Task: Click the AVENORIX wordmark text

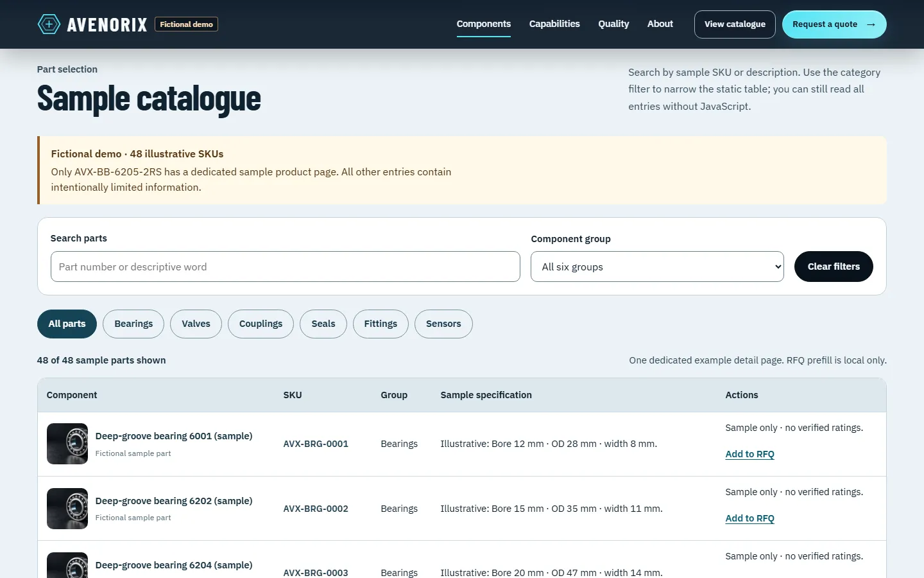Action: click(x=107, y=24)
